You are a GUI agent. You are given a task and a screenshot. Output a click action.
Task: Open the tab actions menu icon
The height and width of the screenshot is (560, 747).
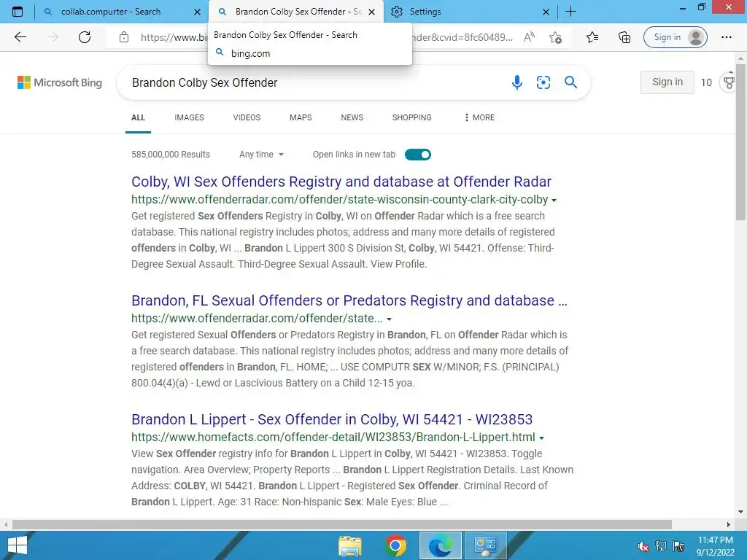(18, 12)
